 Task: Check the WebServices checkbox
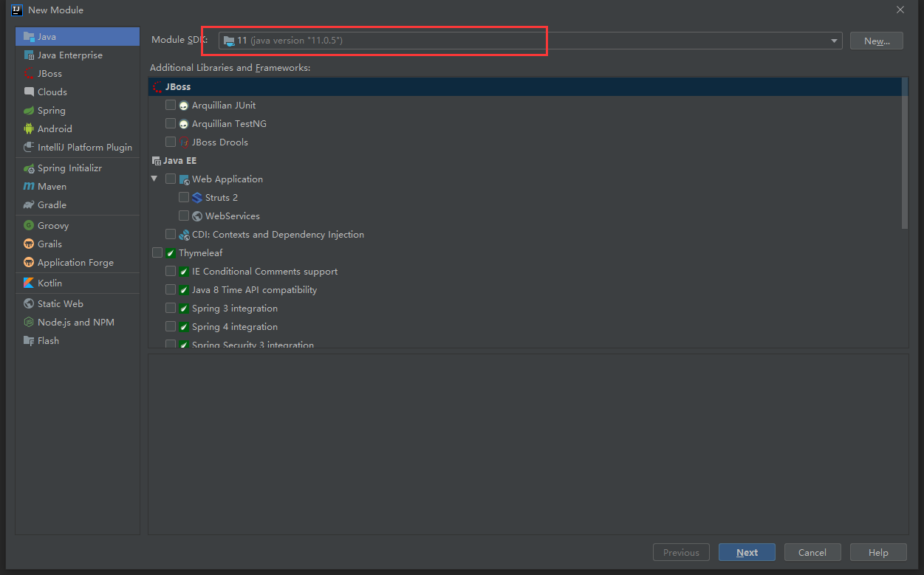click(x=184, y=216)
